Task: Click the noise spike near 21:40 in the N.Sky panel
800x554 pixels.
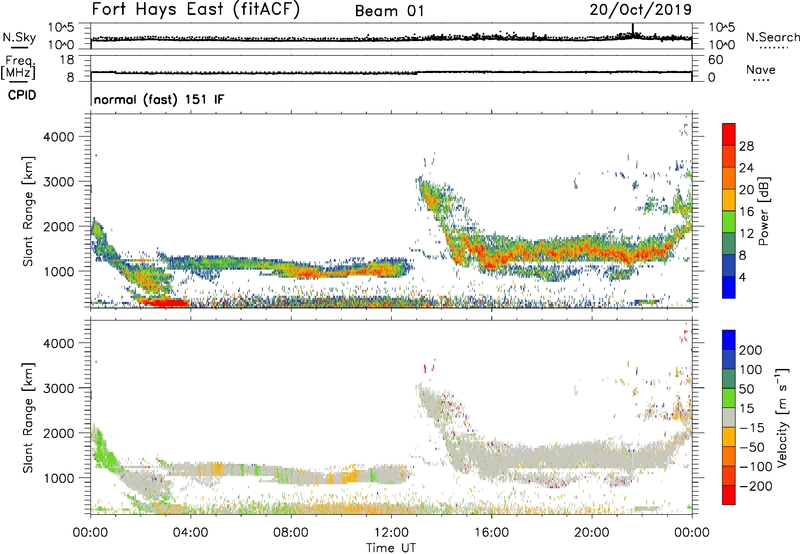Action: 633,30
